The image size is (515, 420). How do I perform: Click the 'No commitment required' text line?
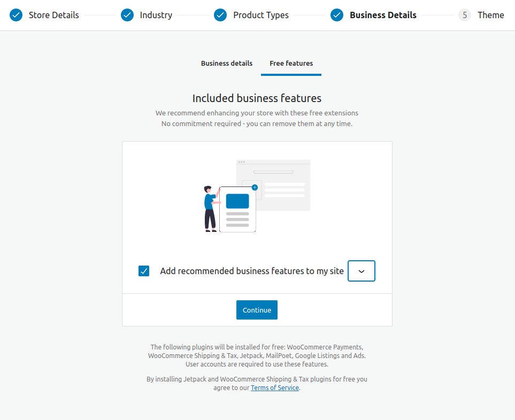tap(257, 124)
